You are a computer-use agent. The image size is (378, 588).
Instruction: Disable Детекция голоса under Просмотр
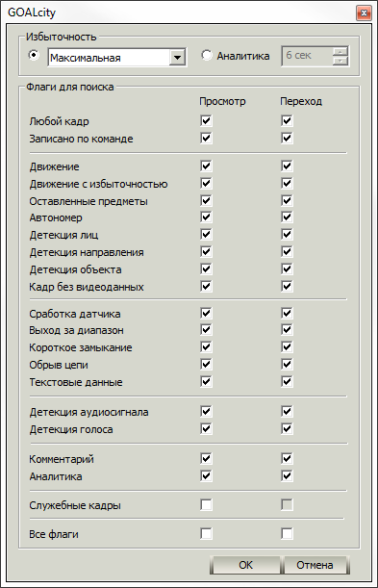click(206, 428)
